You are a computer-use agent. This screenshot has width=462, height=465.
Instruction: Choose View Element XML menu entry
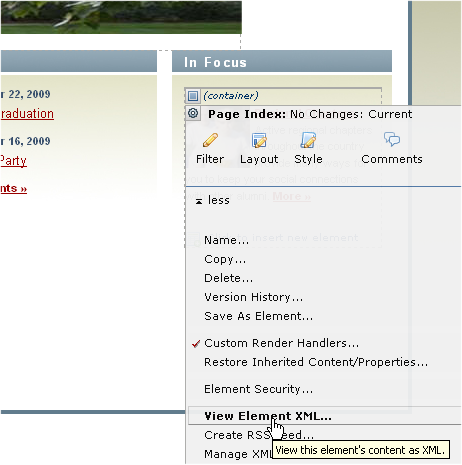click(x=268, y=416)
